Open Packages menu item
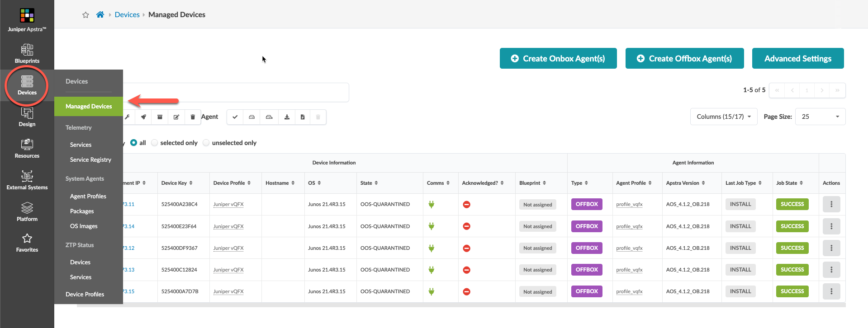The height and width of the screenshot is (328, 868). coord(82,211)
